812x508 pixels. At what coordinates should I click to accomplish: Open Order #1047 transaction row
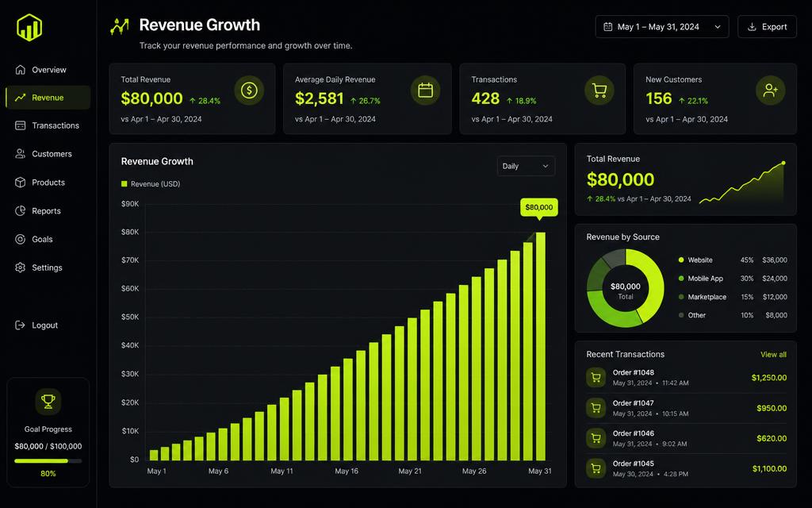pyautogui.click(x=686, y=408)
